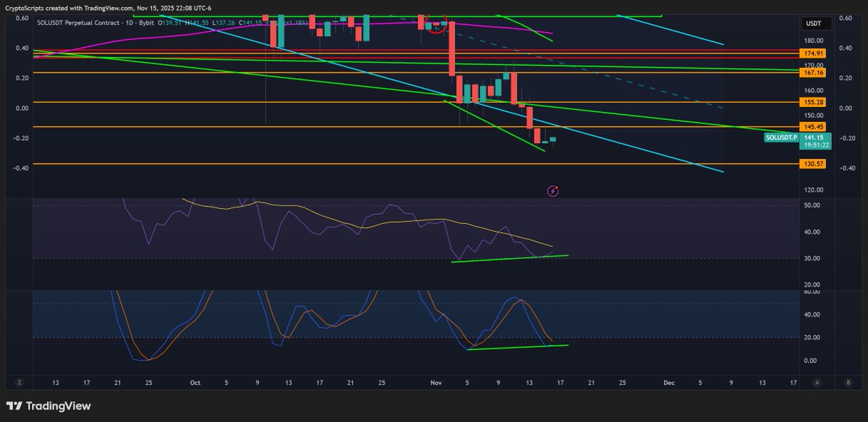
Task: Select the Nov label on the time axis
Action: click(x=436, y=383)
